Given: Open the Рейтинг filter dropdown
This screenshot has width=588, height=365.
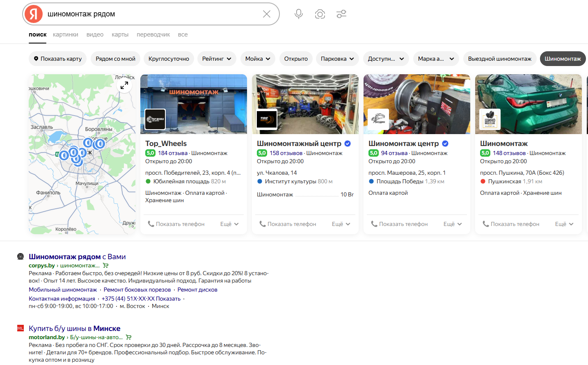Looking at the screenshot, I should coord(217,59).
